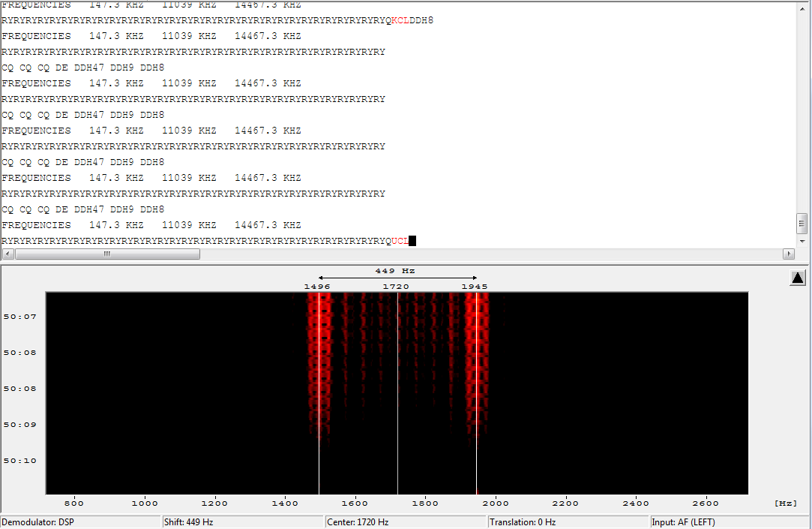
Task: Click the Center: 1720 Hz status field
Action: tap(405, 522)
